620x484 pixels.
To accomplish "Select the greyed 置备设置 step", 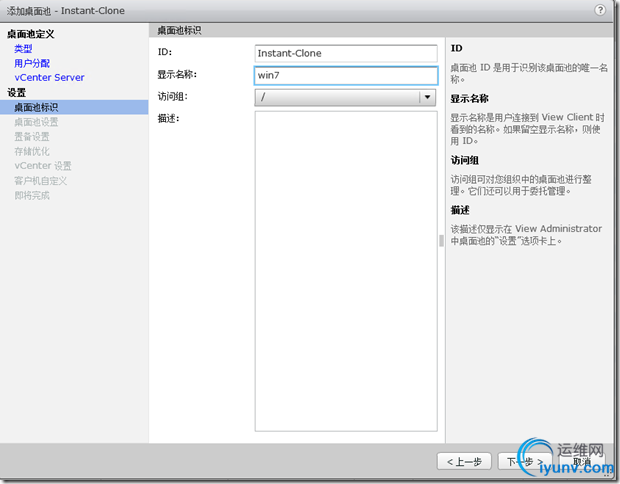I will click(x=32, y=136).
